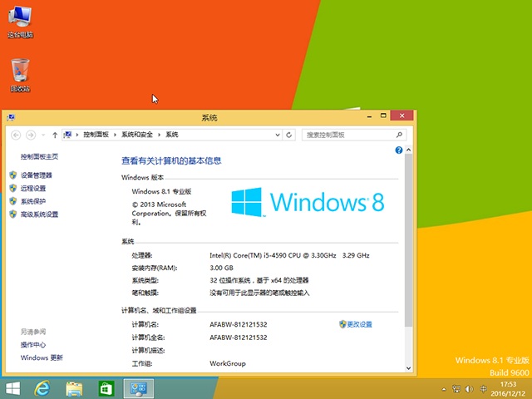Viewport: 532px width, 399px height.
Task: Click the vertical scrollbar thumb
Action: [x=408, y=240]
